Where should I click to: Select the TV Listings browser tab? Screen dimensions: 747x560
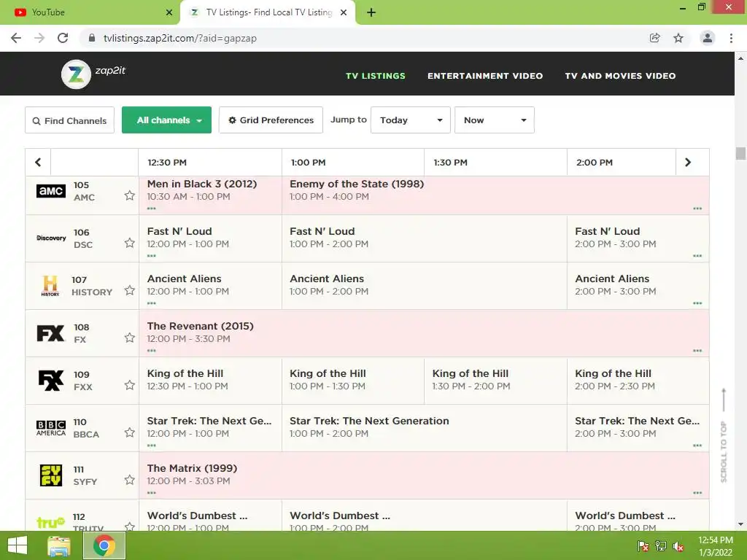coord(268,12)
